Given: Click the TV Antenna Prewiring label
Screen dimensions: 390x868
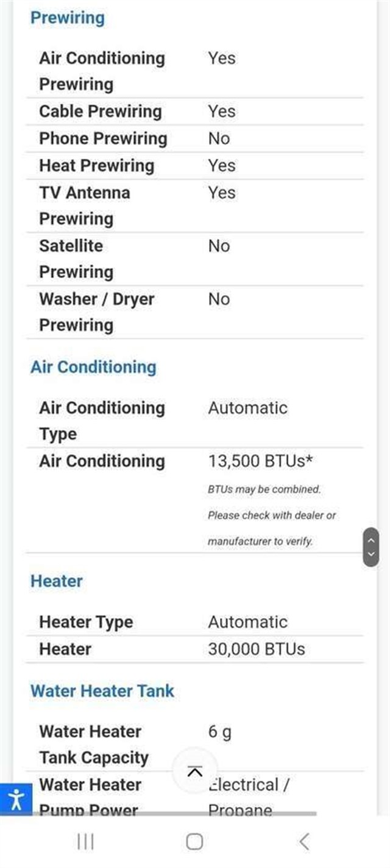Looking at the screenshot, I should (x=85, y=205).
